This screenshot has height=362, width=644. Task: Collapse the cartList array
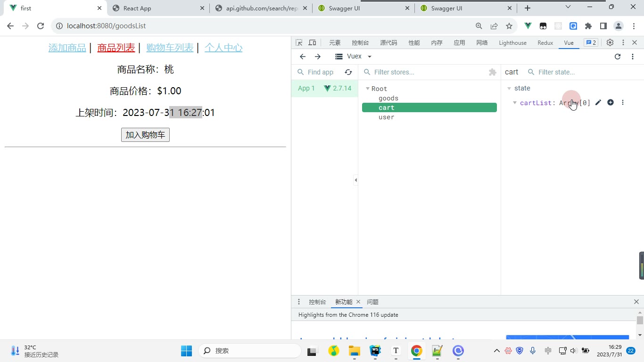[x=515, y=103]
